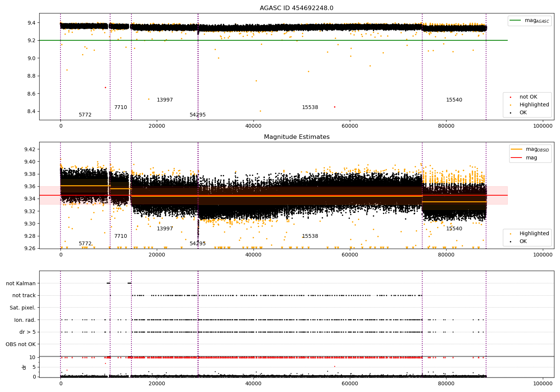This screenshot has height=392, width=560.
Task: Click OBSID label 54295 in the top plot
Action: pyautogui.click(x=197, y=115)
